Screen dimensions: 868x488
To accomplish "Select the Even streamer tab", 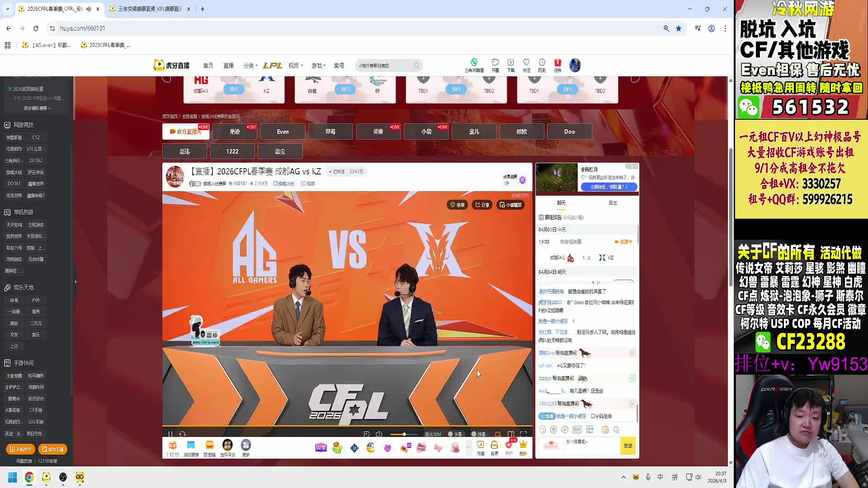I will pyautogui.click(x=283, y=131).
